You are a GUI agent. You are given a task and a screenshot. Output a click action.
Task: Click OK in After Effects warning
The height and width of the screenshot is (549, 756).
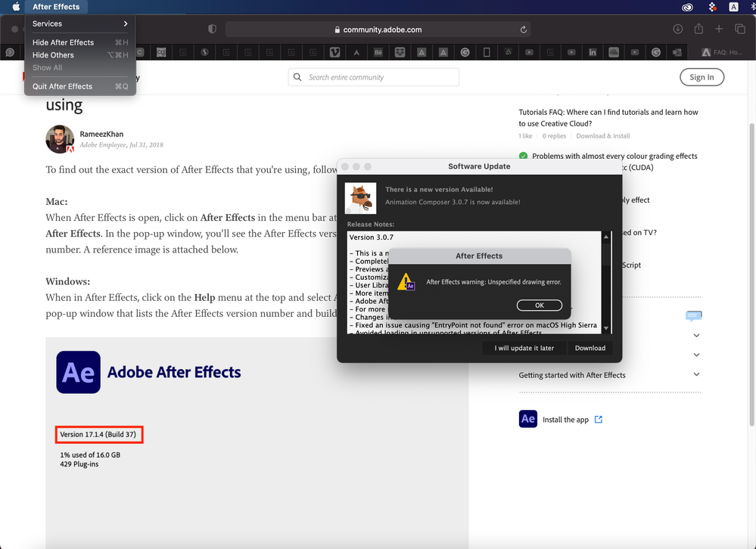(x=539, y=306)
